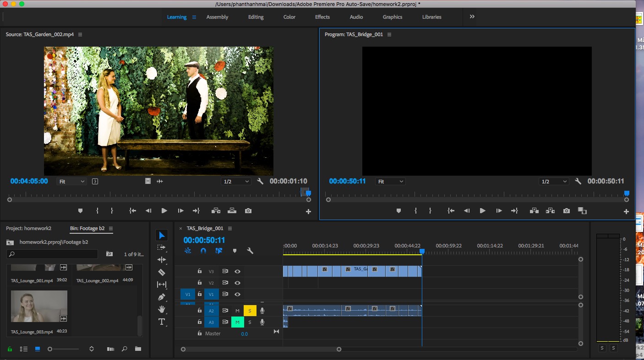This screenshot has width=644, height=360.
Task: Create new bin in the Footage b2 bin
Action: [x=138, y=349]
